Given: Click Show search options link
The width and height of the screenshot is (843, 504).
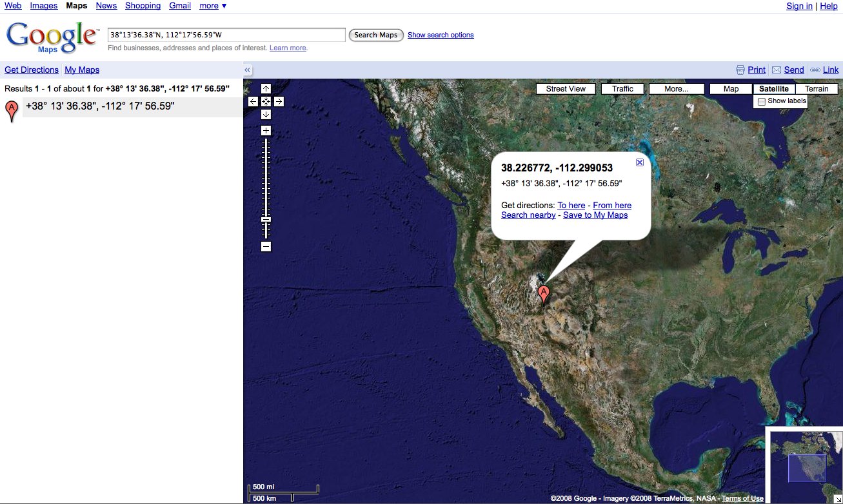Looking at the screenshot, I should coord(441,35).
